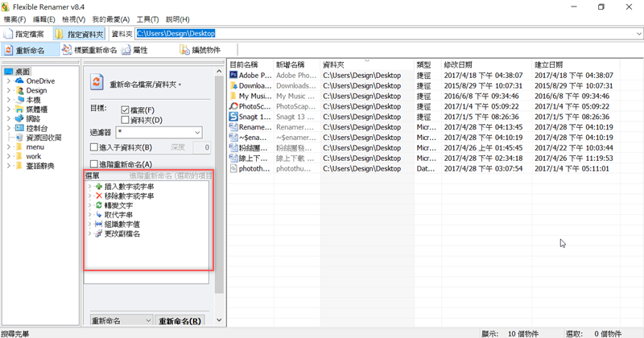Viewport: 644px width, 338px height.
Task: Click the PhotoSc... shortcut icon
Action: coord(233,106)
